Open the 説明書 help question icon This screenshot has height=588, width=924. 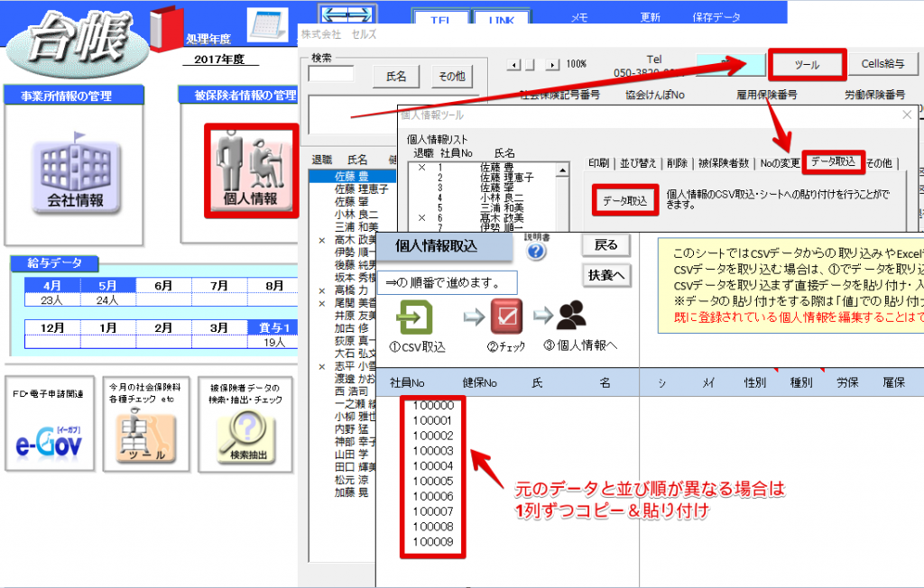point(536,252)
